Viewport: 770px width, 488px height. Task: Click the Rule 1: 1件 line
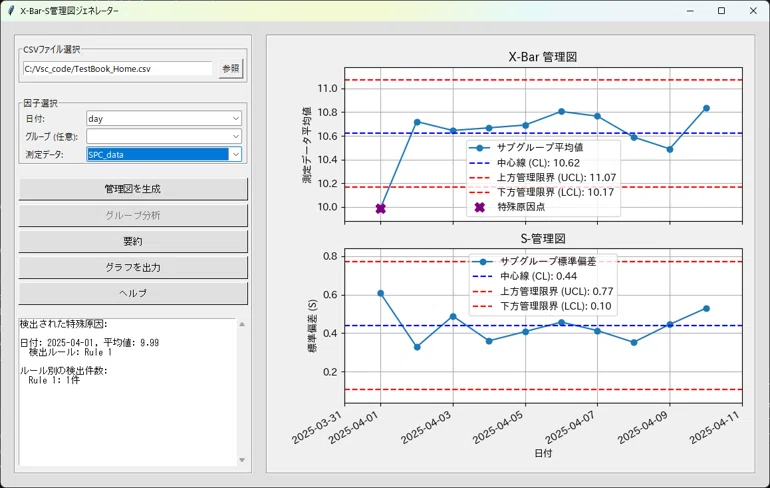[x=54, y=380]
